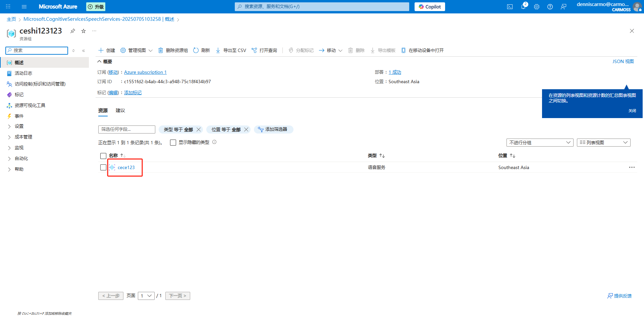Open Azure subscription 1 link
Image resolution: width=644 pixels, height=317 pixels.
tap(145, 72)
